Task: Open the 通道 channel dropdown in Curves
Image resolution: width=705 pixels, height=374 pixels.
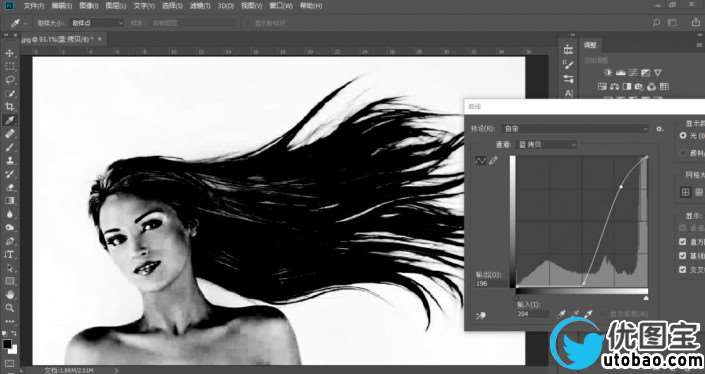Action: pos(547,145)
